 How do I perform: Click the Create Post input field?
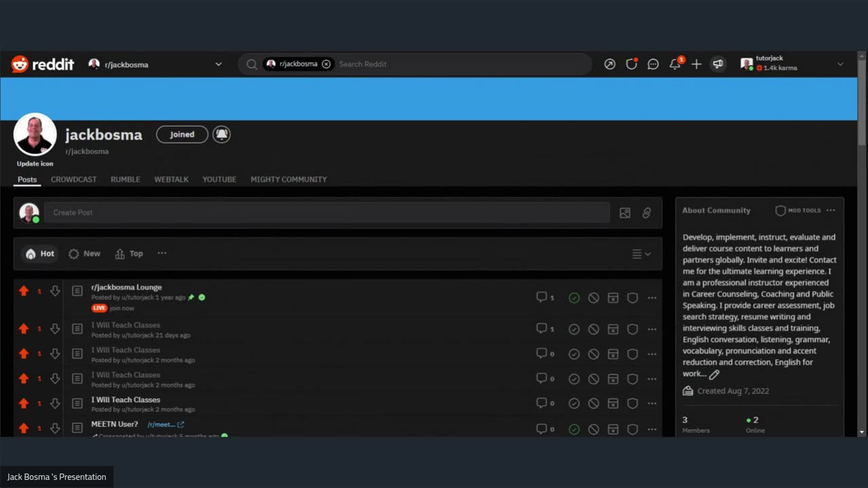click(x=327, y=213)
